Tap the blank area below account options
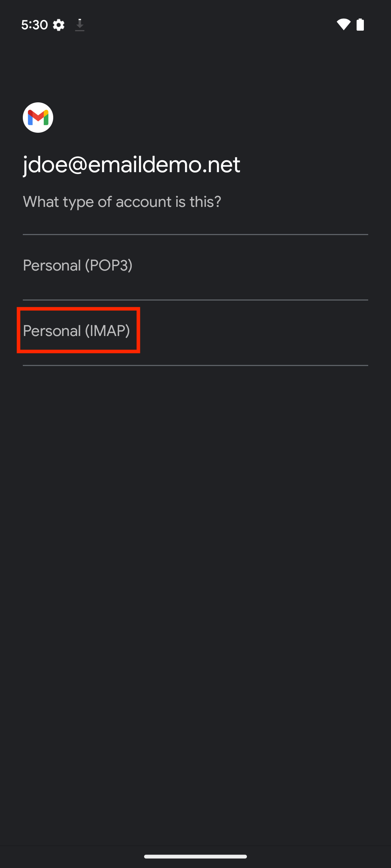This screenshot has height=868, width=391. [x=195, y=604]
